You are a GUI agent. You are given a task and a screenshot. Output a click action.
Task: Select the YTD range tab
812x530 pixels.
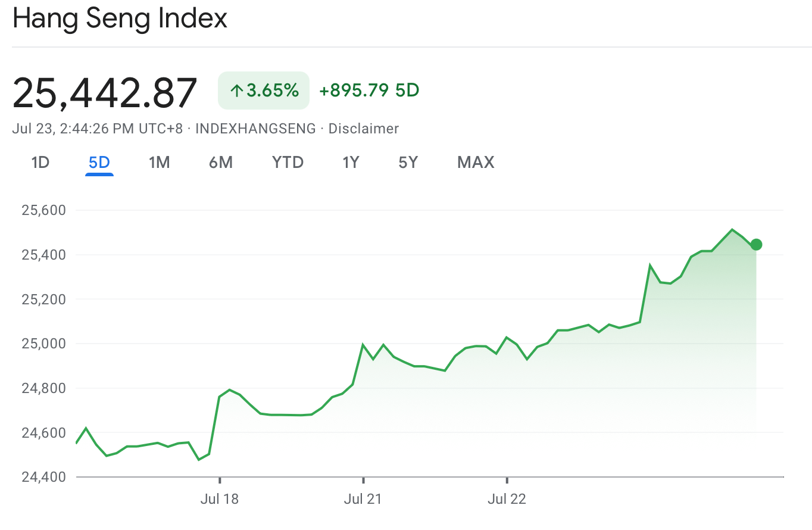pyautogui.click(x=288, y=162)
